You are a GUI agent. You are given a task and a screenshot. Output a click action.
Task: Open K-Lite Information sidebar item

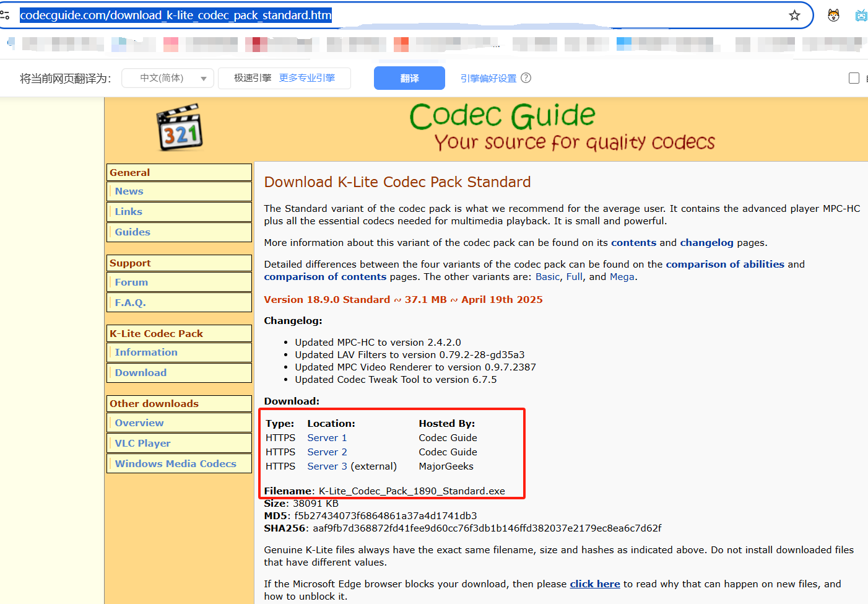(179, 352)
